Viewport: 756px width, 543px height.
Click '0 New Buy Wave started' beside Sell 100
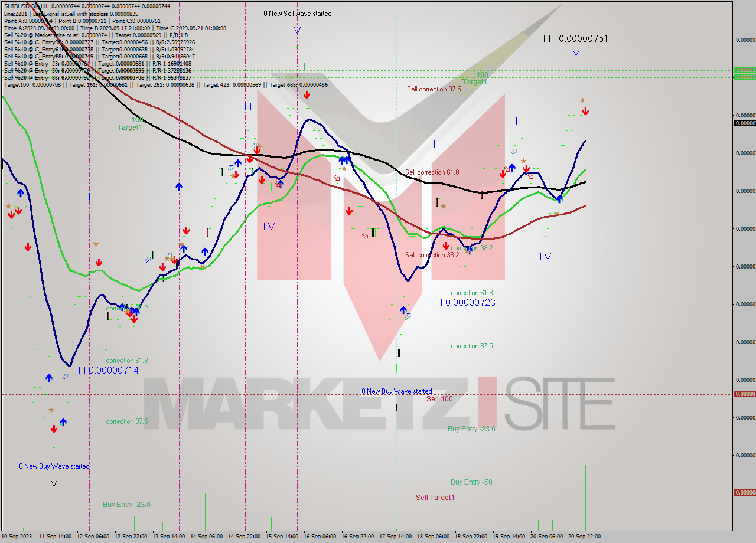[x=397, y=391]
